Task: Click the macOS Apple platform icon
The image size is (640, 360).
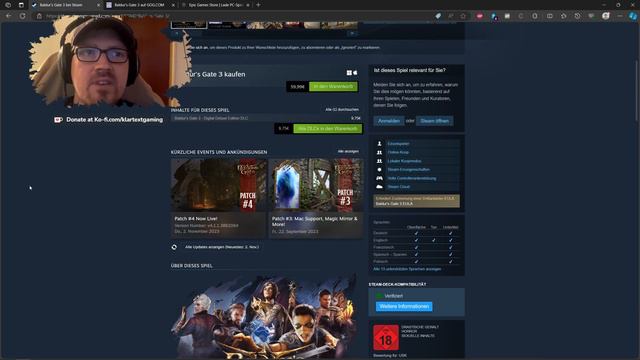Action: pos(355,73)
